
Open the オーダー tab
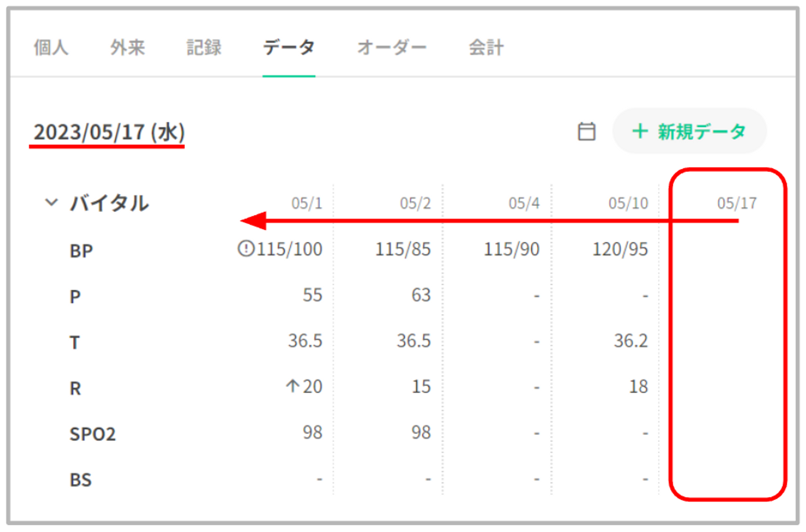pos(392,48)
